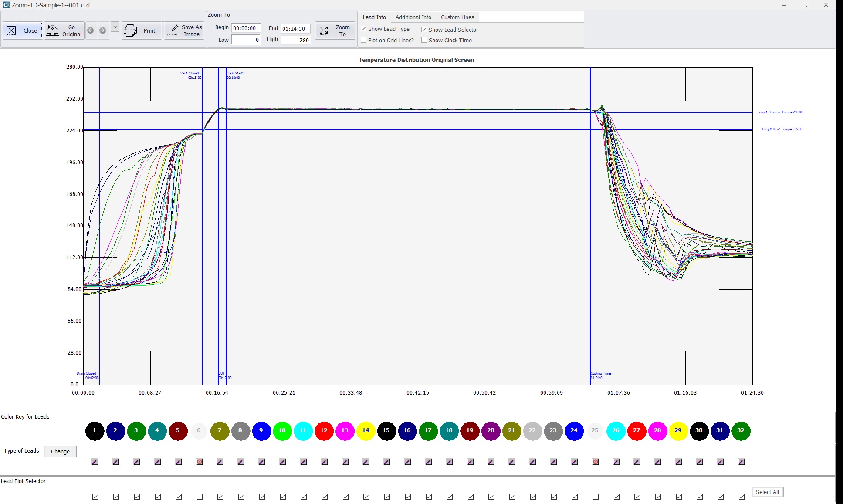This screenshot has width=843, height=504.
Task: Click the lead 24 blue color circle
Action: (574, 430)
